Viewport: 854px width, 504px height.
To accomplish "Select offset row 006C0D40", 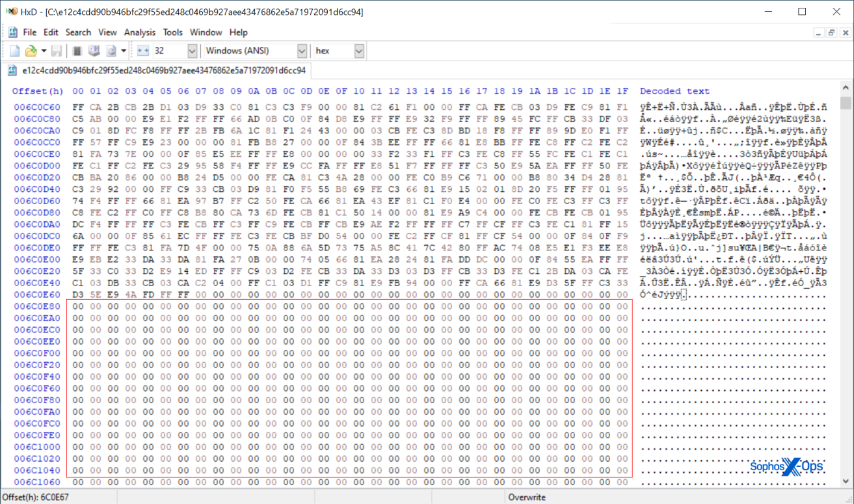I will click(37, 189).
